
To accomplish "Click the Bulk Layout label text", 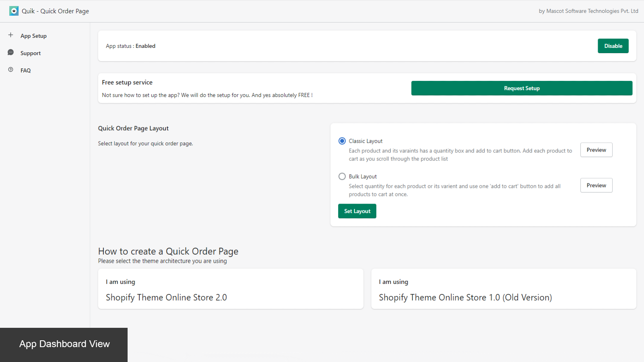I will 363,177.
